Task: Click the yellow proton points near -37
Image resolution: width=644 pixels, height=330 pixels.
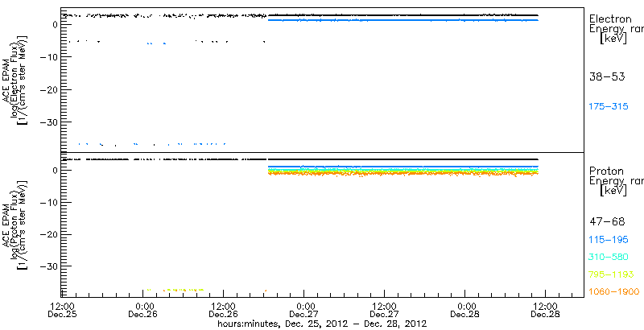Action: click(x=175, y=290)
